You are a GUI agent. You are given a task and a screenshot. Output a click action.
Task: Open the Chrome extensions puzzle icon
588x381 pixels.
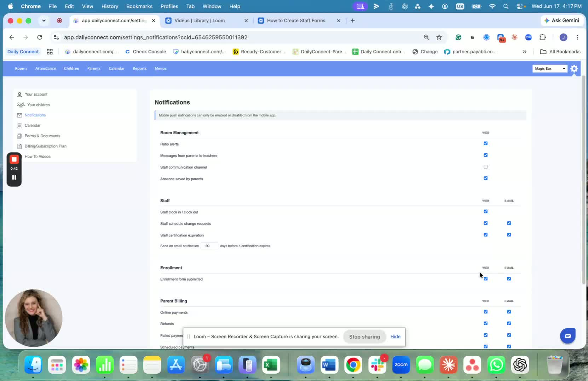[543, 37]
